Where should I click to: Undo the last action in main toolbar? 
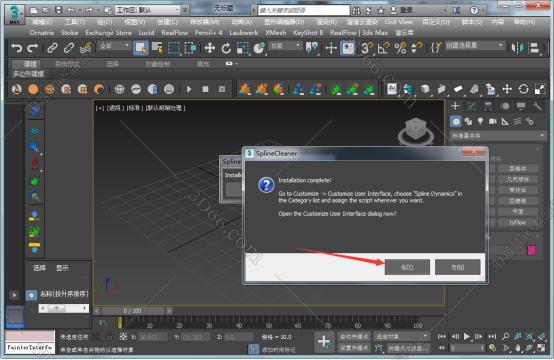point(16,48)
